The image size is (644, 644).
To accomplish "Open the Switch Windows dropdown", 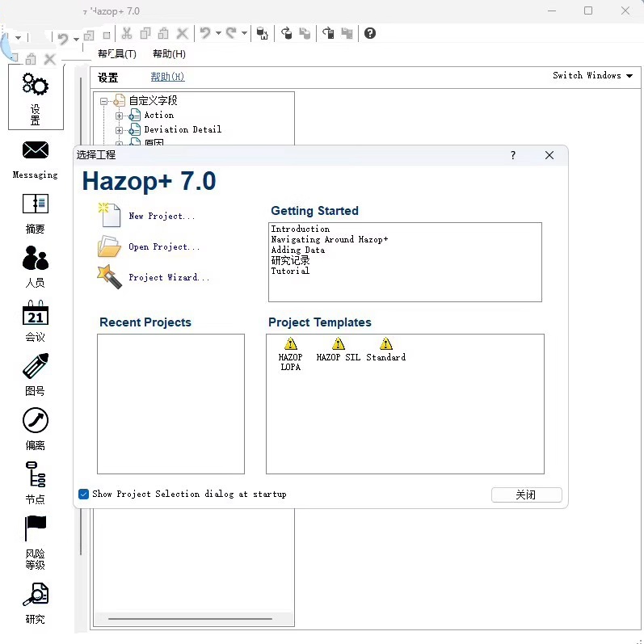I will [x=592, y=76].
